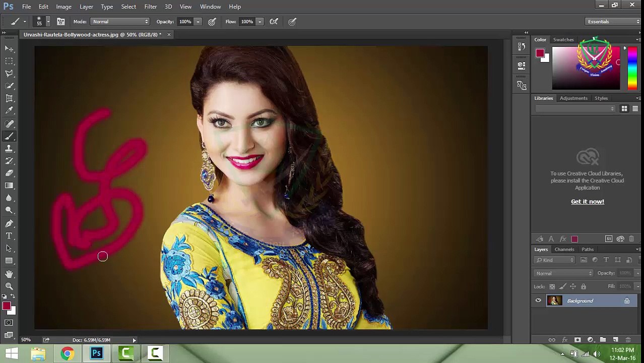Select the Eyedropper tool
This screenshot has width=644, height=363.
pyautogui.click(x=9, y=111)
